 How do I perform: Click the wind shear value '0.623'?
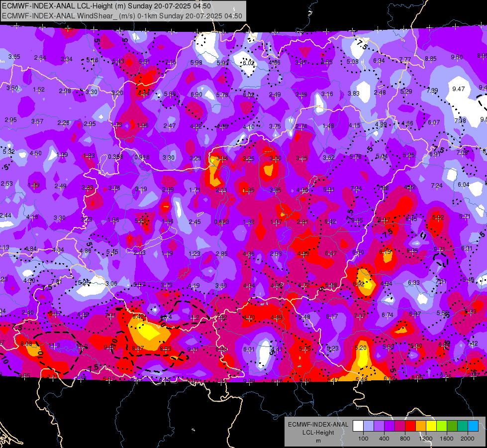(x=221, y=222)
